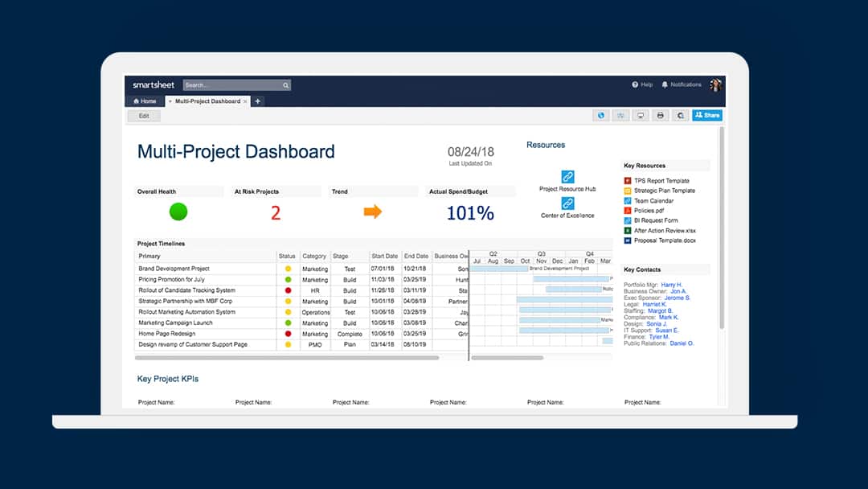Click green status dot for Pricing Promotion for July
This screenshot has height=489, width=868.
[288, 280]
